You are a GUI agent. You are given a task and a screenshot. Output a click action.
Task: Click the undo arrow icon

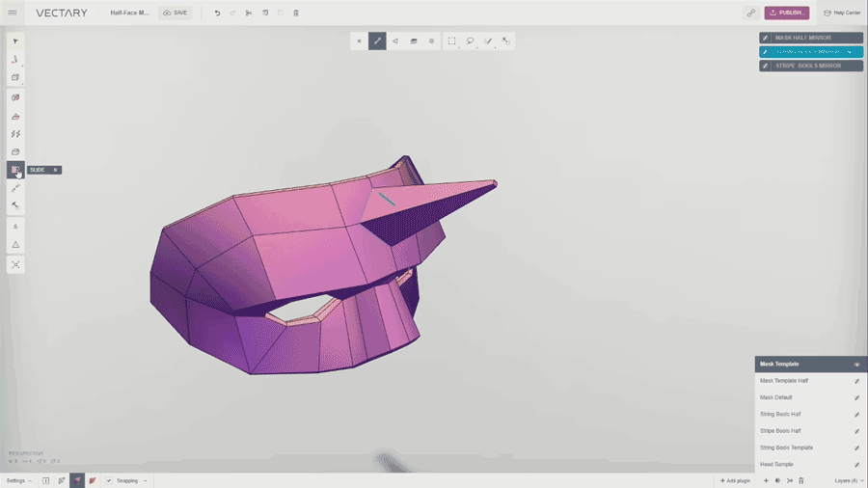click(x=217, y=14)
